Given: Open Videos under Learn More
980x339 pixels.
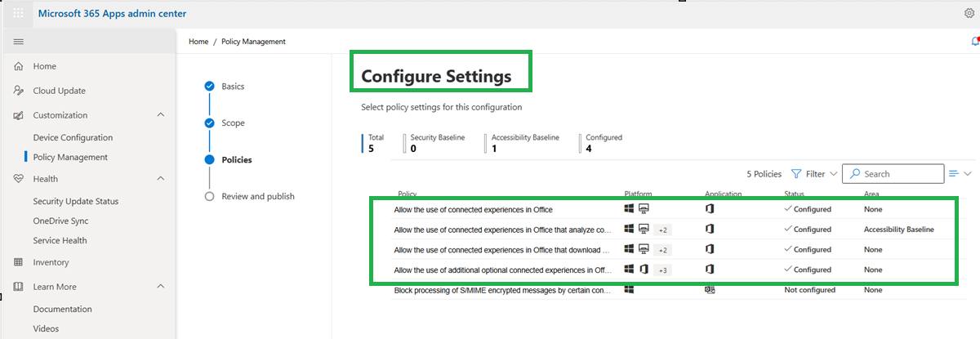Looking at the screenshot, I should tap(46, 328).
